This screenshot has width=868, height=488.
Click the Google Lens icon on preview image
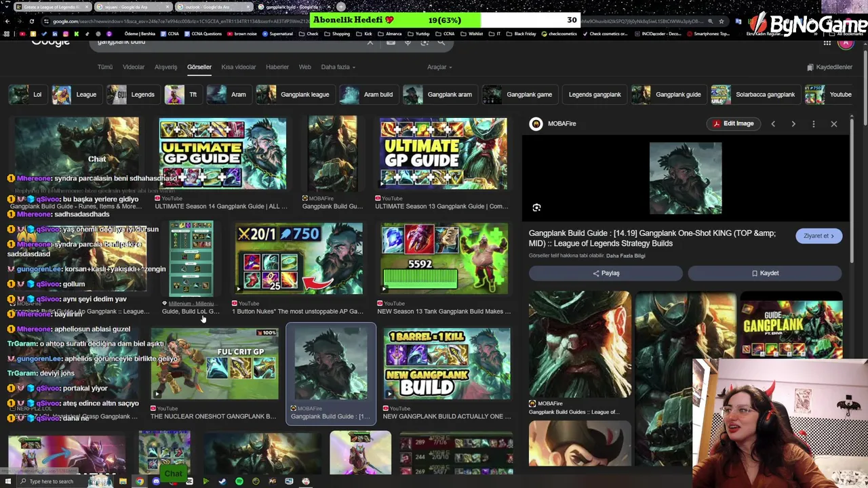click(536, 208)
